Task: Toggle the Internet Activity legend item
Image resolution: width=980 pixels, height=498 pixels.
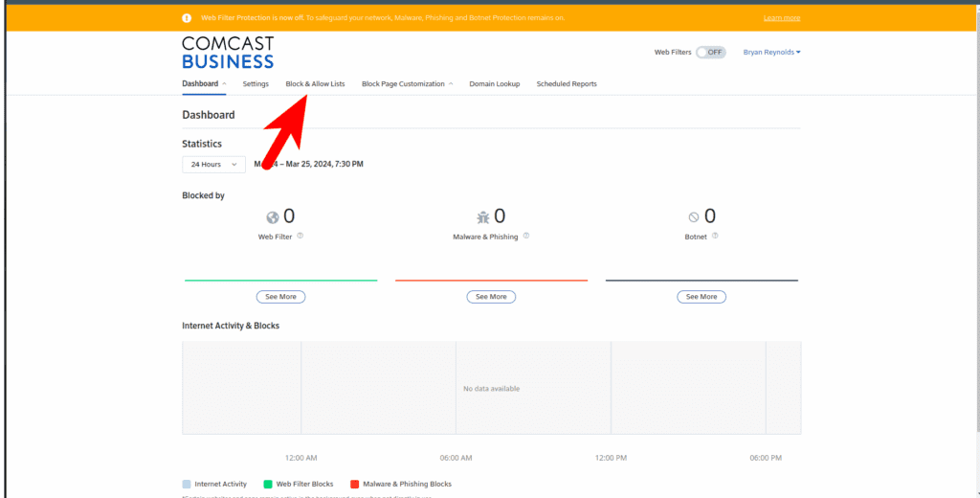Action: (x=214, y=484)
